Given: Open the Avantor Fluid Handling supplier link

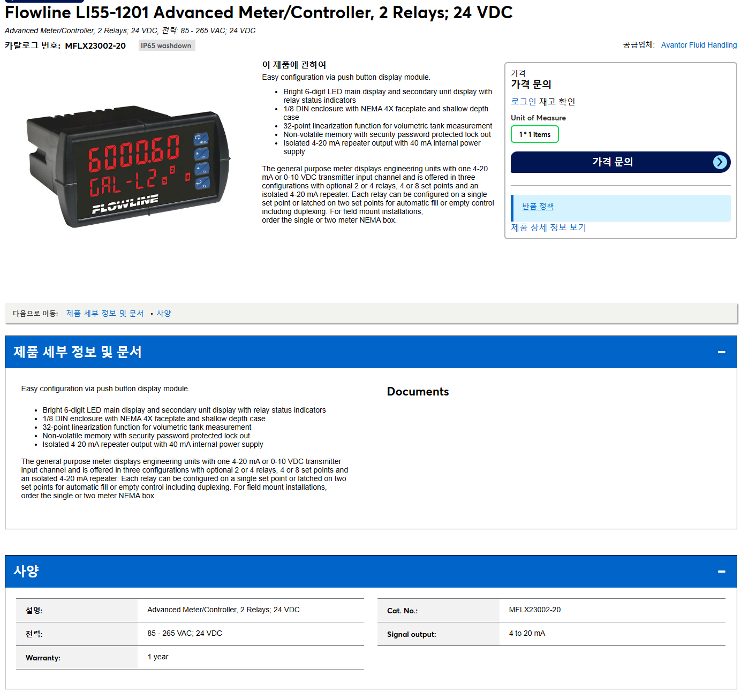Looking at the screenshot, I should tap(699, 45).
